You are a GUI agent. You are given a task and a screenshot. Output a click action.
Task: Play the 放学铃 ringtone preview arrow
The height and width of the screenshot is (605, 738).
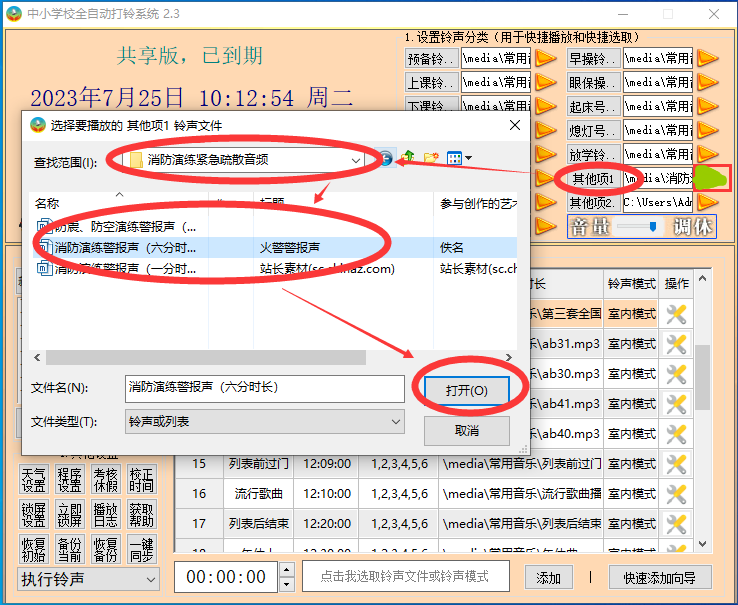[707, 154]
